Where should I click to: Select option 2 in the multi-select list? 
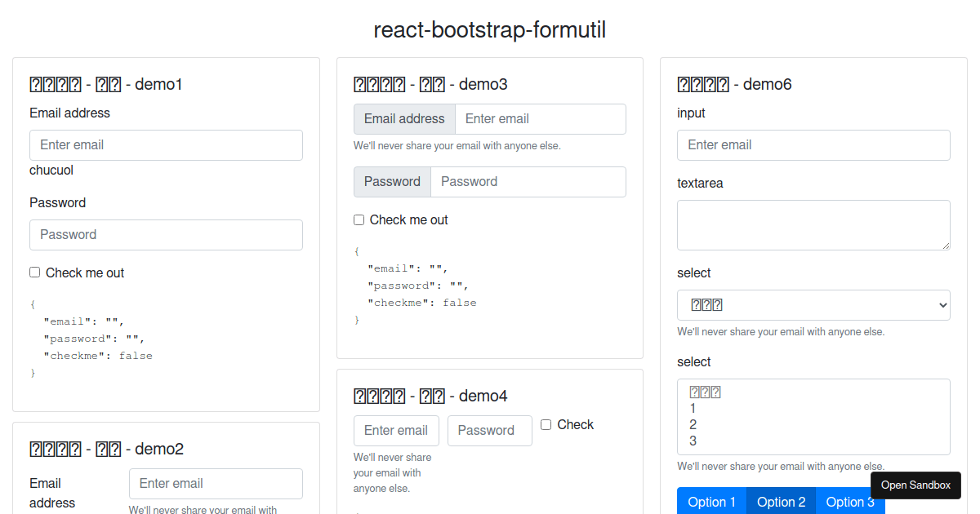(x=693, y=424)
